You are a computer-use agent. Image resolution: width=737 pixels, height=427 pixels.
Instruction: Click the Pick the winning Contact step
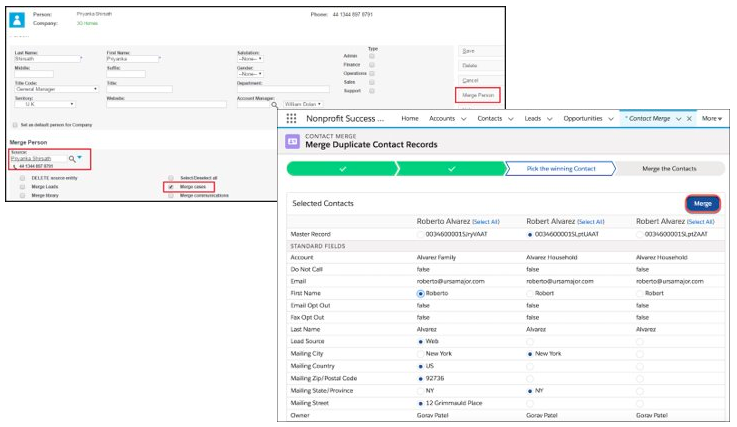(x=560, y=168)
